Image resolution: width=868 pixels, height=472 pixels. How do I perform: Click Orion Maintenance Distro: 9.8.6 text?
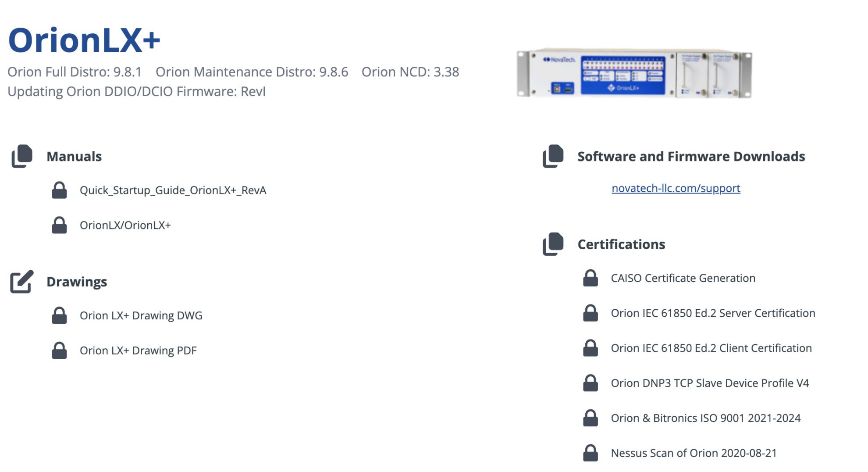(252, 72)
